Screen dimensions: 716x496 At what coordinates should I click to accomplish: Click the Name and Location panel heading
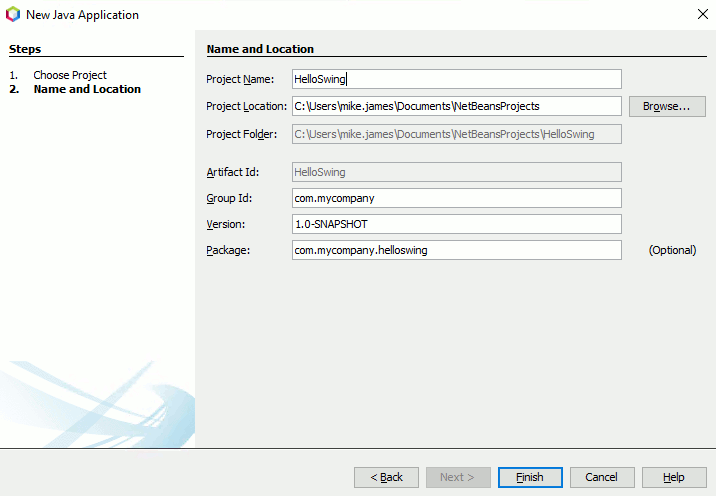(260, 49)
